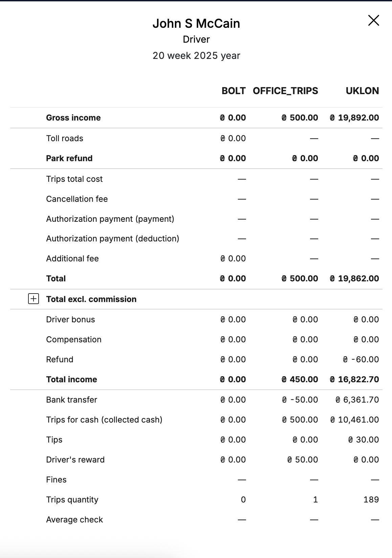Close the driver report dialog

pyautogui.click(x=373, y=20)
